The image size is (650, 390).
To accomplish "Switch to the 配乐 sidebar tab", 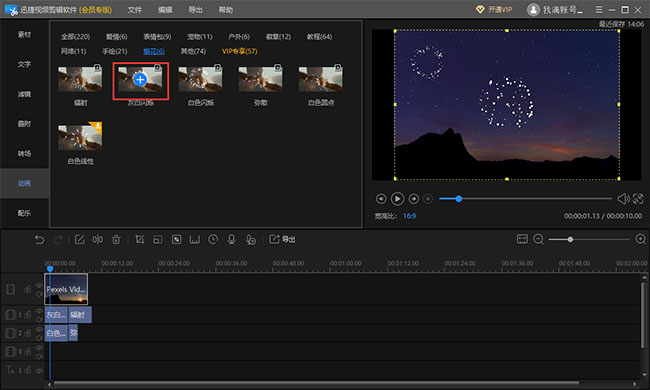I will [x=24, y=213].
